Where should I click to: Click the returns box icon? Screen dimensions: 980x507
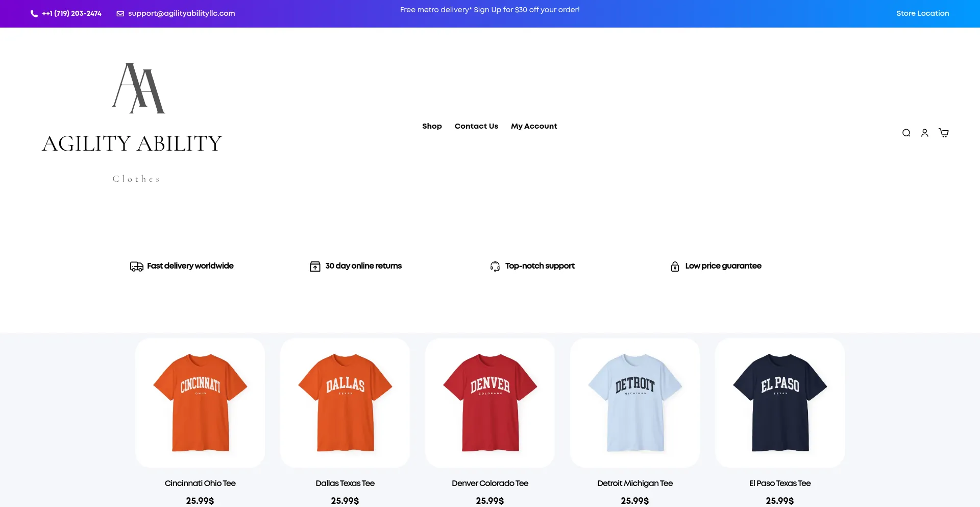(315, 267)
